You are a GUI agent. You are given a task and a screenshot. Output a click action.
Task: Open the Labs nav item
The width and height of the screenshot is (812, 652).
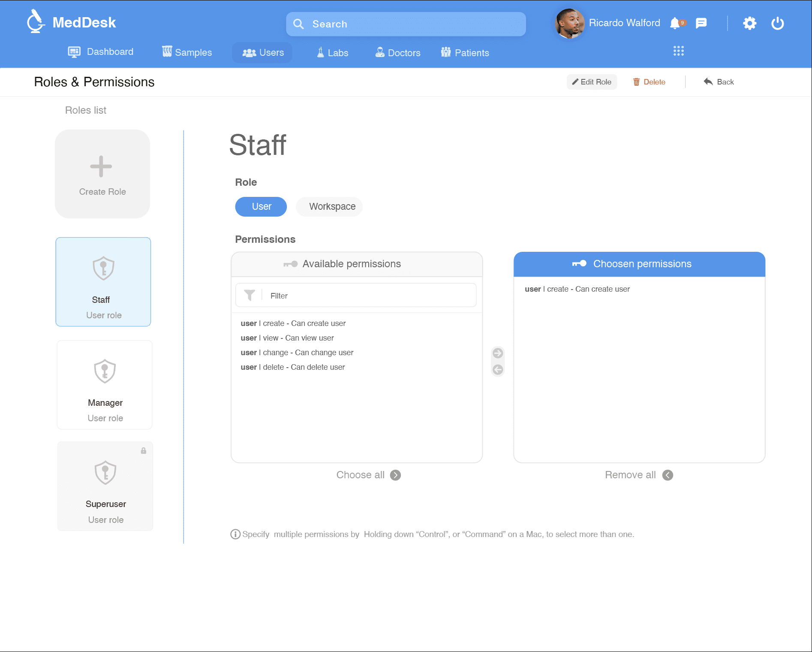coord(332,52)
